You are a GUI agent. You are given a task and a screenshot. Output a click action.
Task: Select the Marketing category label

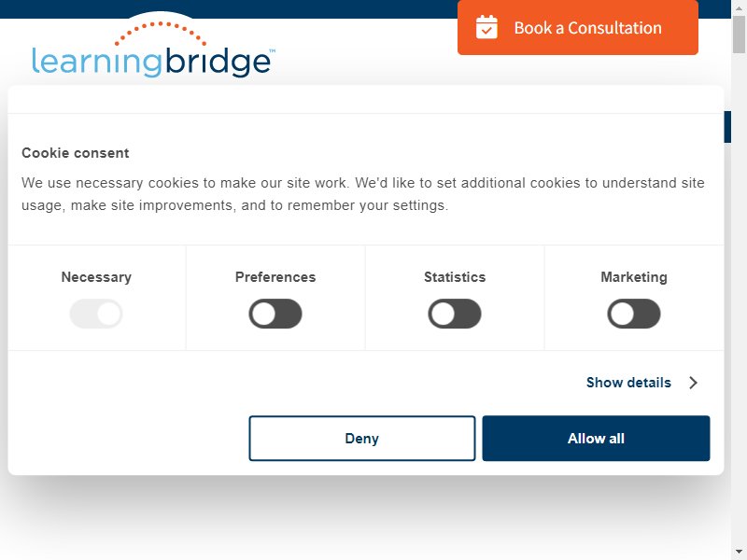pos(634,277)
